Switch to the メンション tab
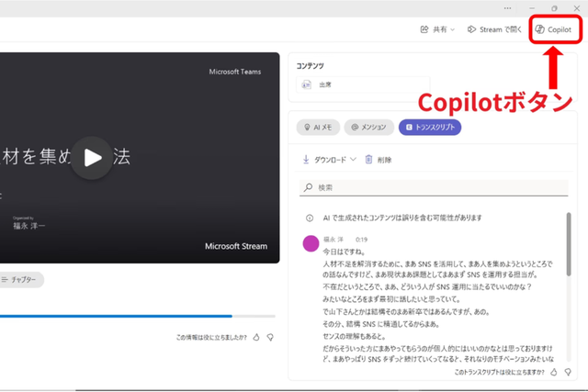The width and height of the screenshot is (588, 392). pyautogui.click(x=367, y=128)
